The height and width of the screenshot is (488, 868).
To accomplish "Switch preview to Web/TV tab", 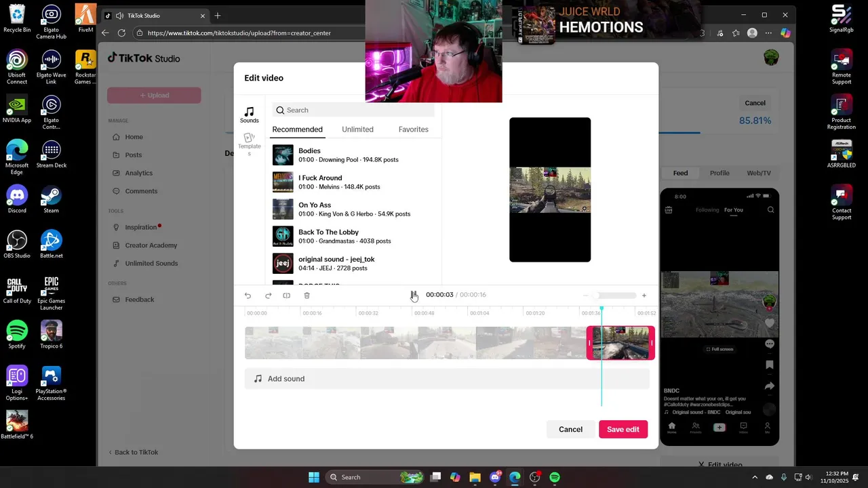I will (x=759, y=173).
